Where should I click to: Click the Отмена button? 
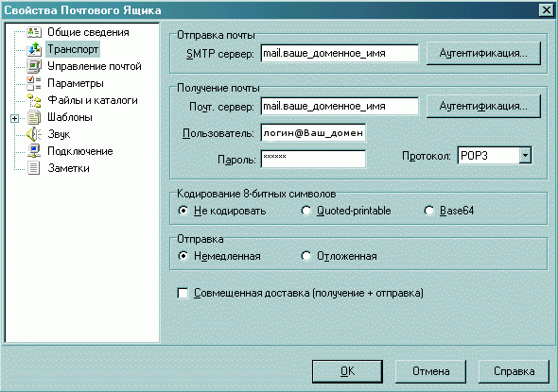(430, 371)
